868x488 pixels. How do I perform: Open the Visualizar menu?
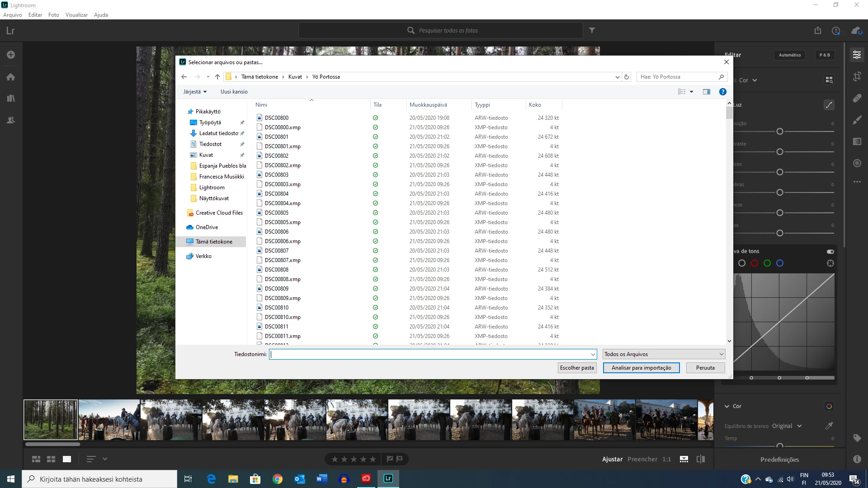[76, 14]
